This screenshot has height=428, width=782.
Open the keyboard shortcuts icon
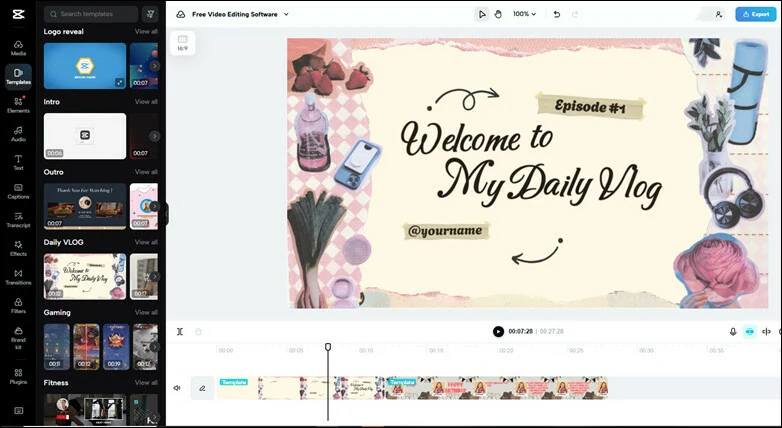(x=18, y=411)
